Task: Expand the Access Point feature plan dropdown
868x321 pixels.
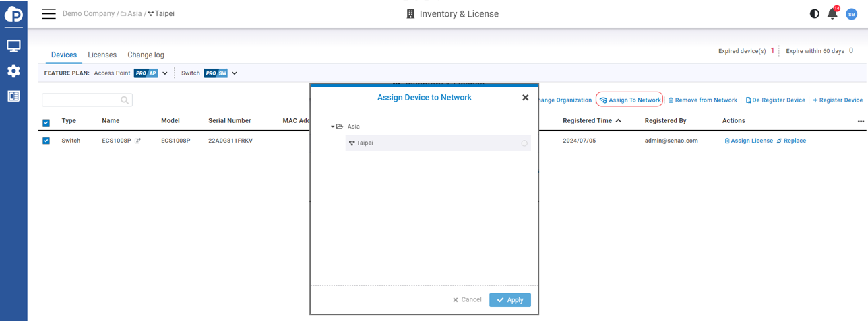Action: (165, 73)
